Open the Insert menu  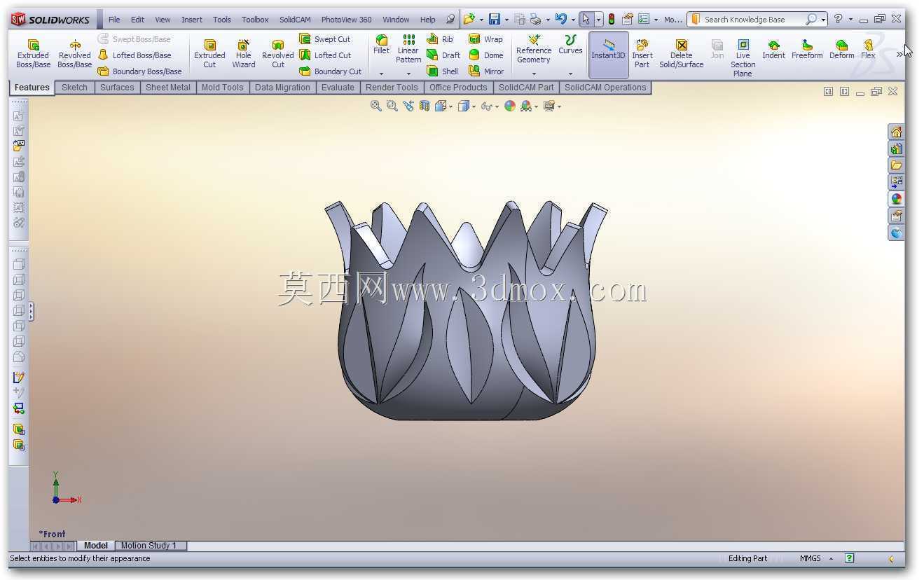[x=191, y=20]
